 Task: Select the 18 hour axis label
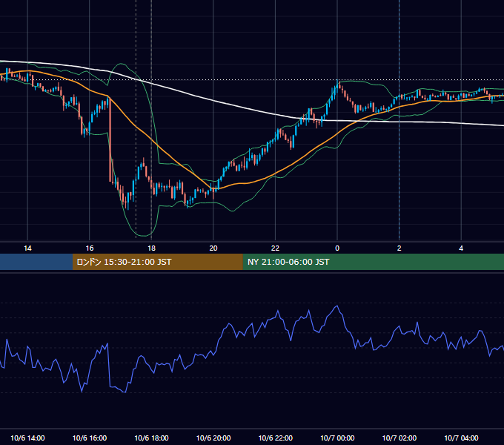click(151, 248)
